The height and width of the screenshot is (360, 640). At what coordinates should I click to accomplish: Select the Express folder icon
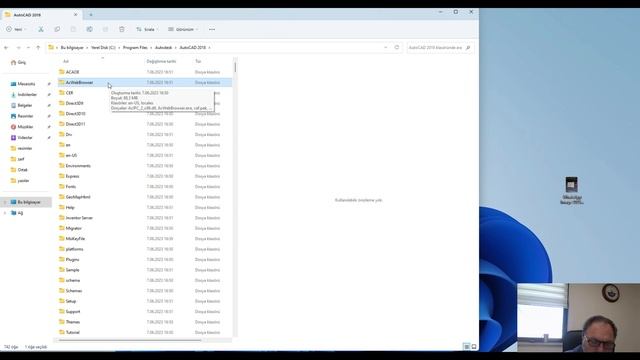pos(62,176)
